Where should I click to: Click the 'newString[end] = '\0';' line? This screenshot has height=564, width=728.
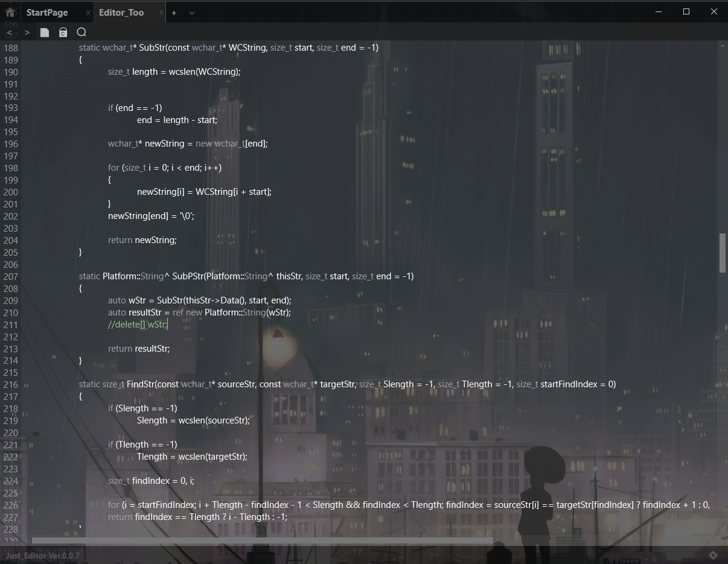tap(151, 216)
